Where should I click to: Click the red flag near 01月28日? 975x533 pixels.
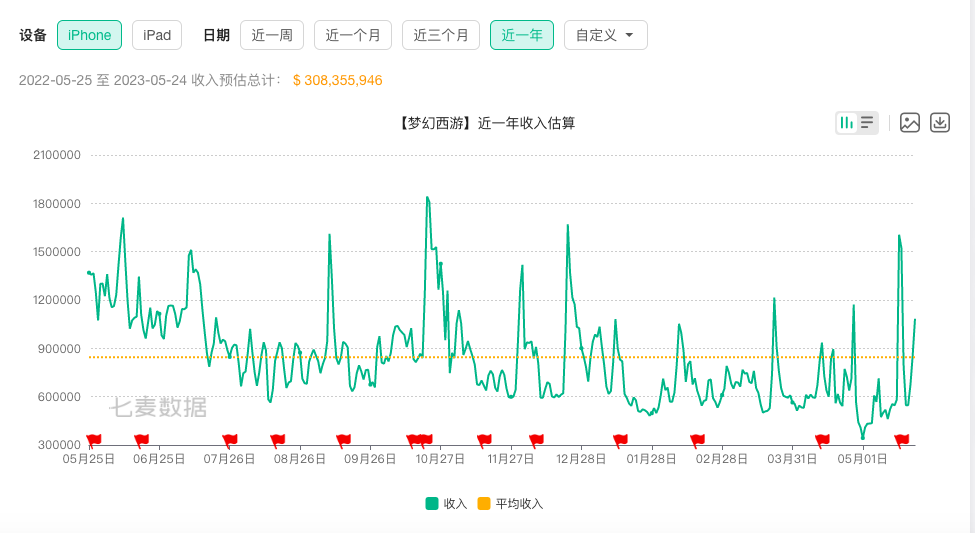[620, 439]
